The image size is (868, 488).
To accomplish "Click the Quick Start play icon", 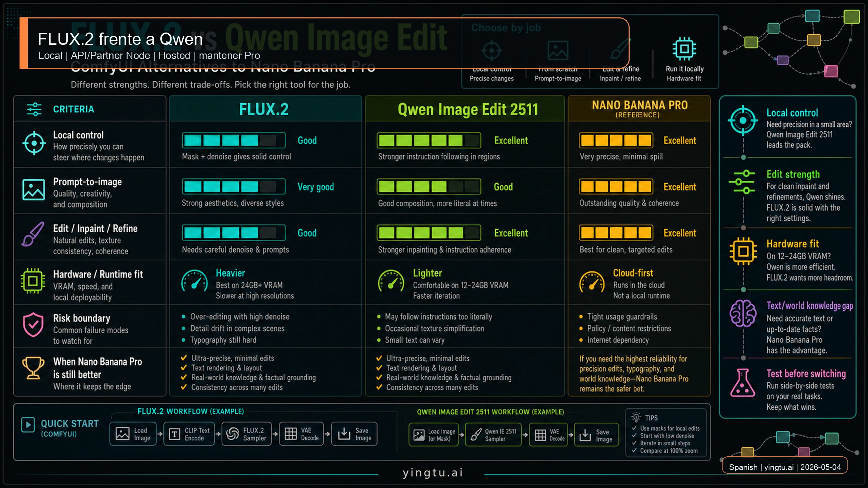I will 28,425.
